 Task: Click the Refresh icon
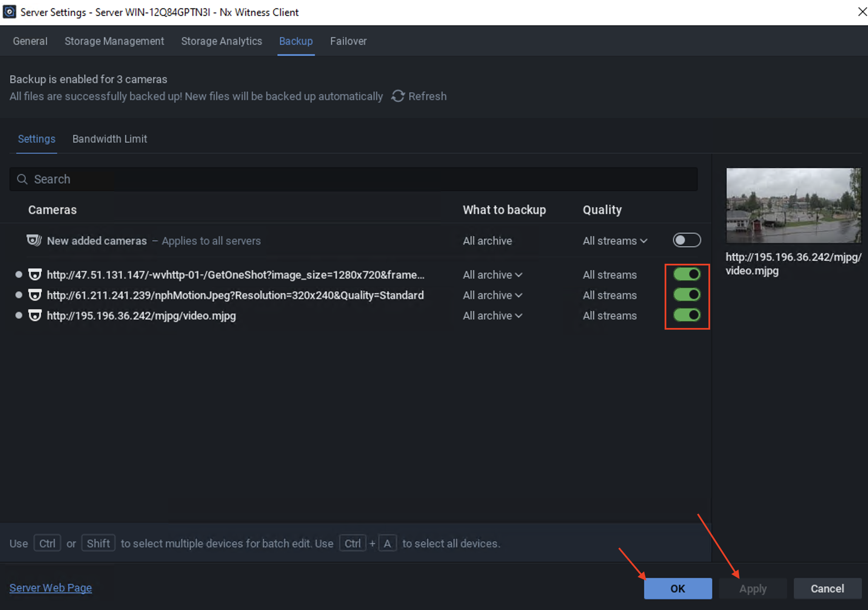coord(398,96)
